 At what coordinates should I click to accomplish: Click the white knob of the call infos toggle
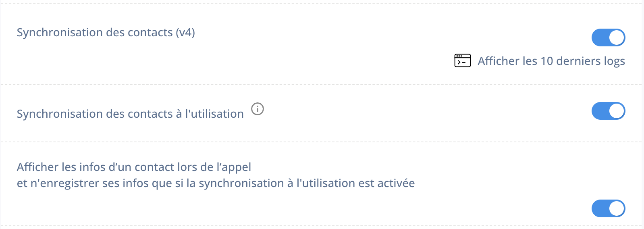[x=617, y=208]
